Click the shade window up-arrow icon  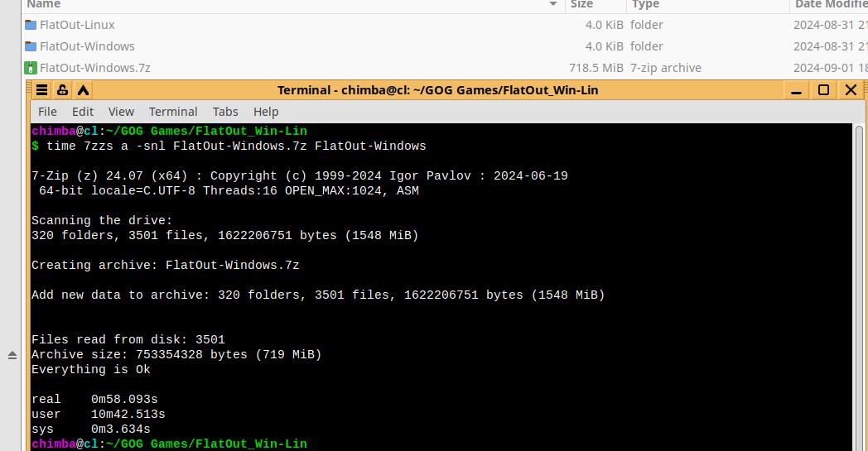point(83,90)
